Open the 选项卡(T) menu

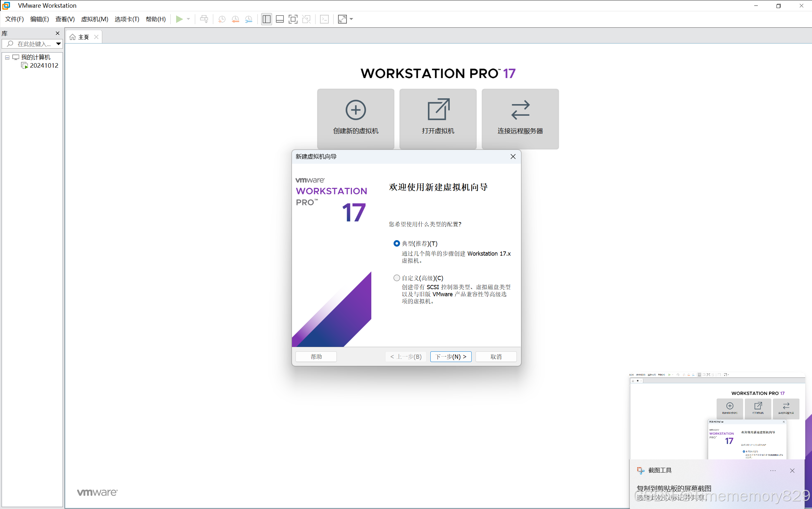[x=127, y=19]
